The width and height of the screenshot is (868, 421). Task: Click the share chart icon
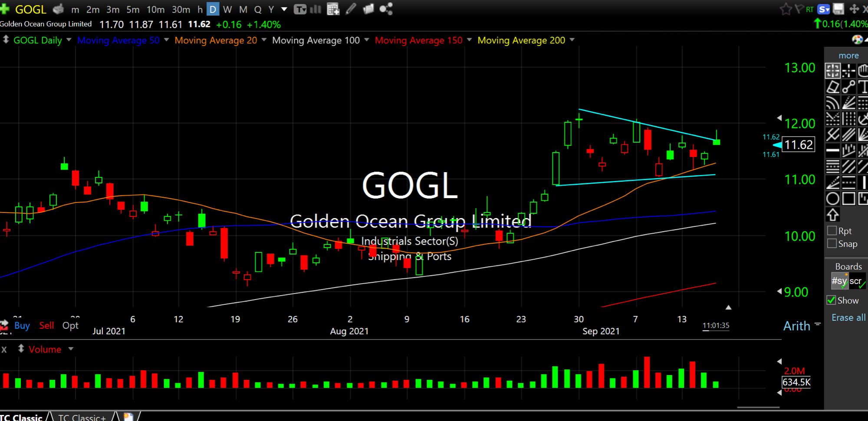(x=386, y=9)
